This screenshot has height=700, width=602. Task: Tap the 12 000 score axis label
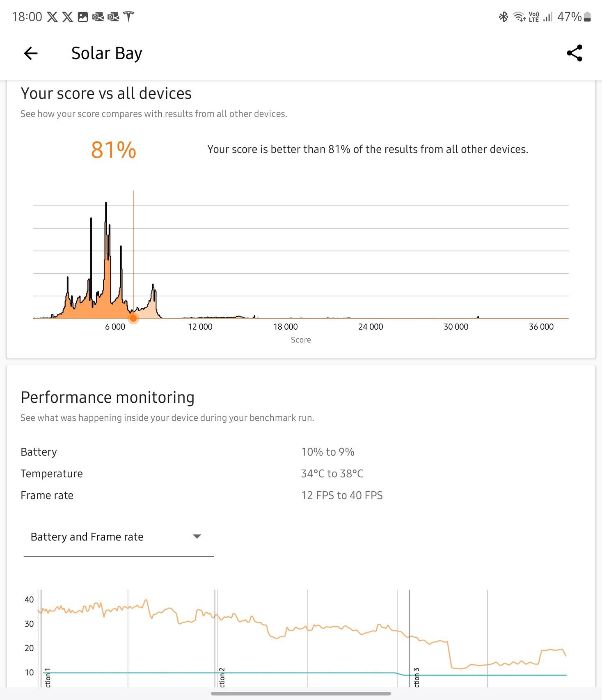pos(200,327)
